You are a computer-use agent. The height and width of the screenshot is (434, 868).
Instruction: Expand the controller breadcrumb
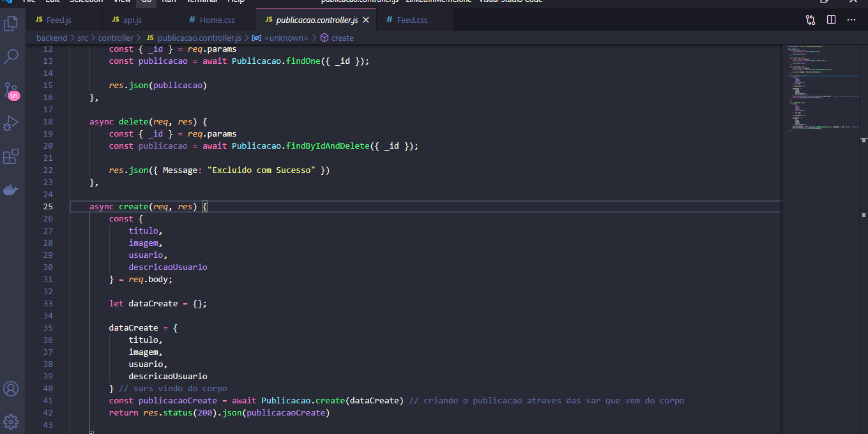click(x=116, y=38)
